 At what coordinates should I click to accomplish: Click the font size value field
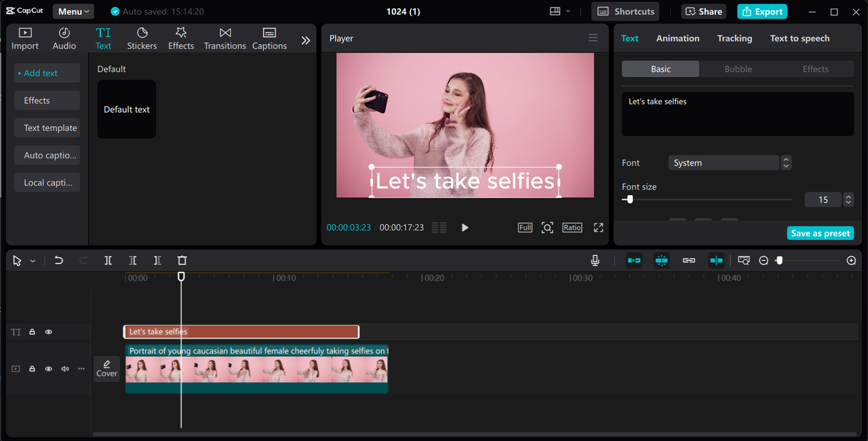823,199
